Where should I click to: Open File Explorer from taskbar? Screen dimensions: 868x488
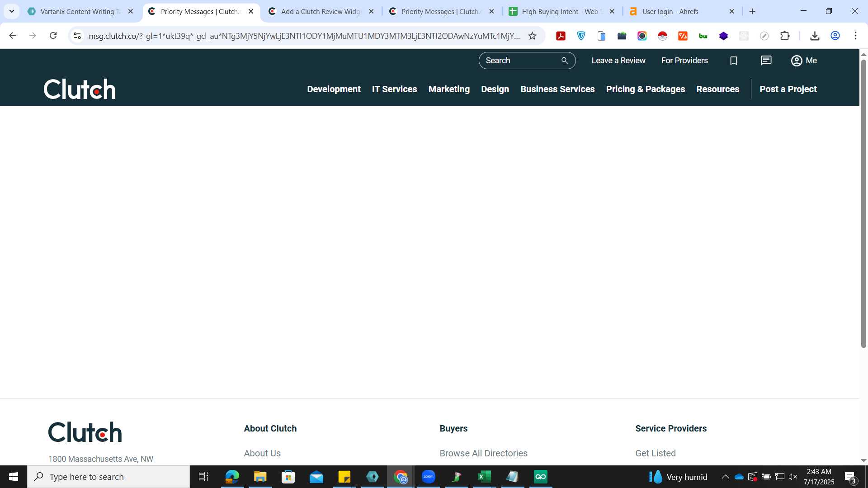[x=260, y=477]
